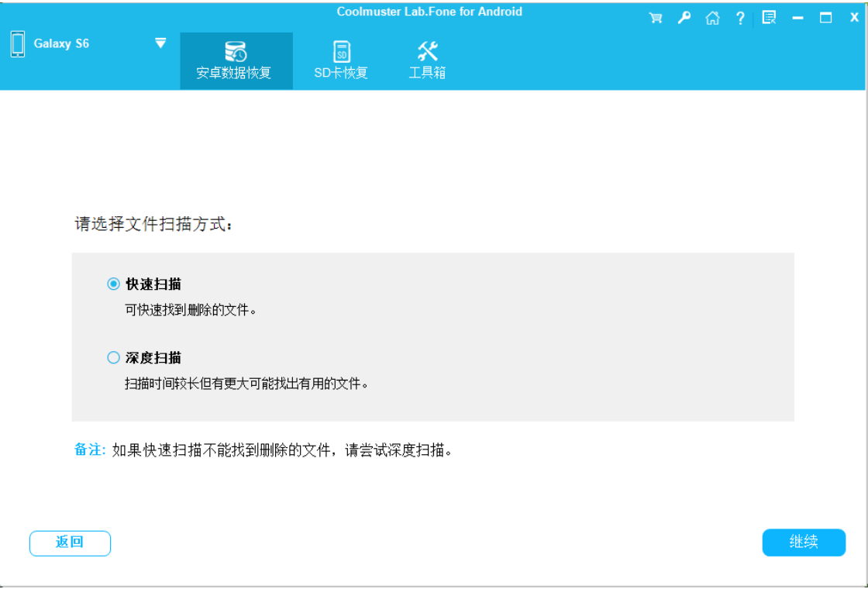Click the Galaxy S6 device name
The width and height of the screenshot is (868, 589).
[x=61, y=44]
